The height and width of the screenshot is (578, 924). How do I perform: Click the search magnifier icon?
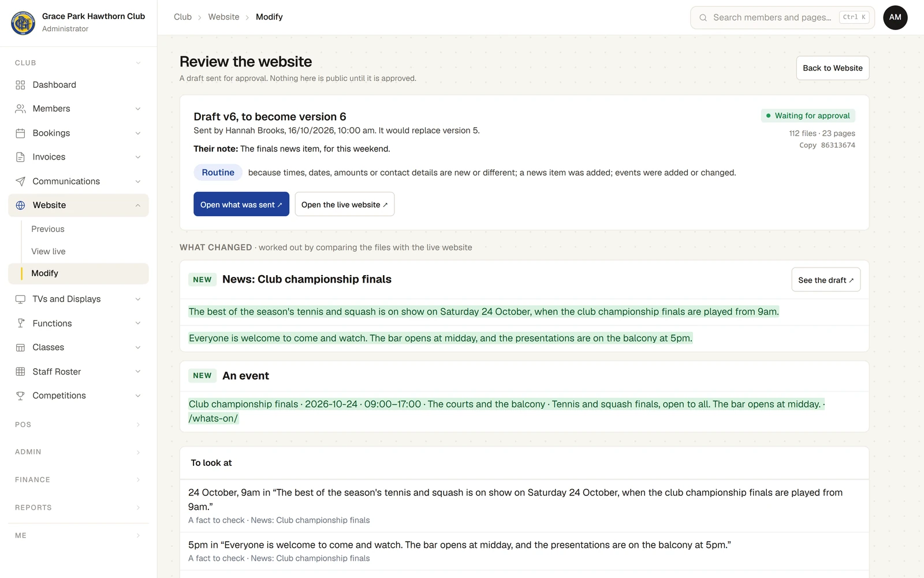pyautogui.click(x=703, y=18)
